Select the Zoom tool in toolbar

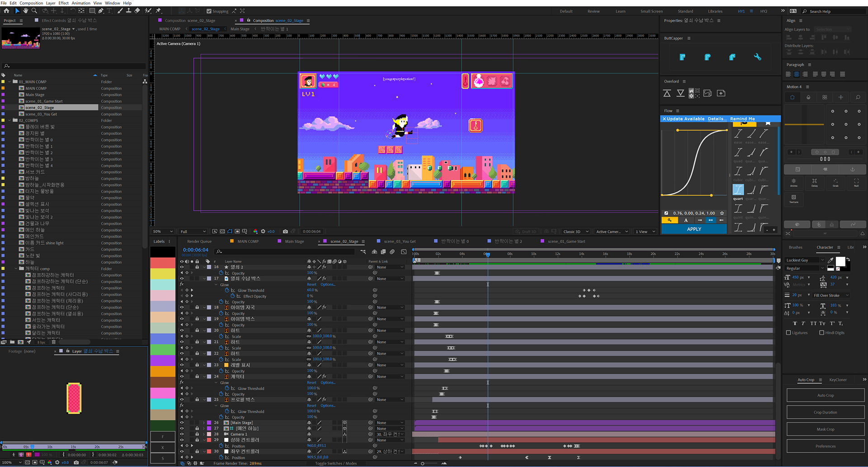(34, 11)
